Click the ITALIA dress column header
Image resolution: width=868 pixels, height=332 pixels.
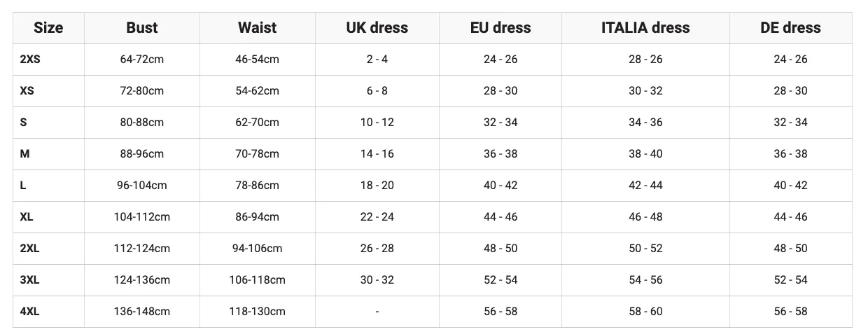point(645,28)
